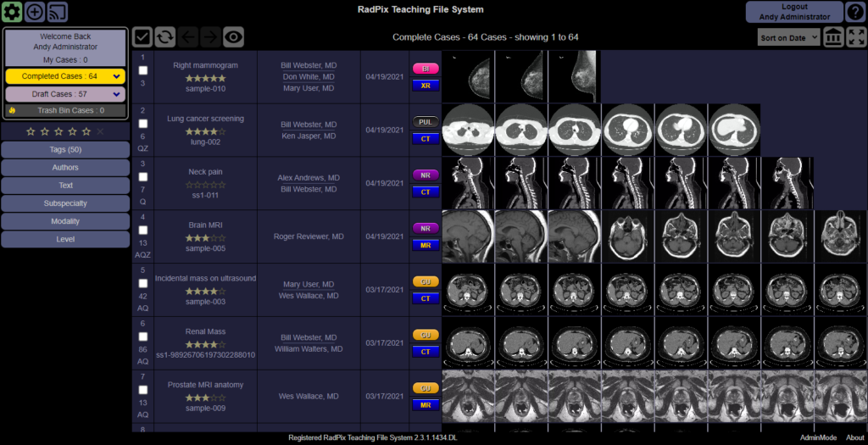
Task: Expand the Text filter
Action: click(65, 186)
